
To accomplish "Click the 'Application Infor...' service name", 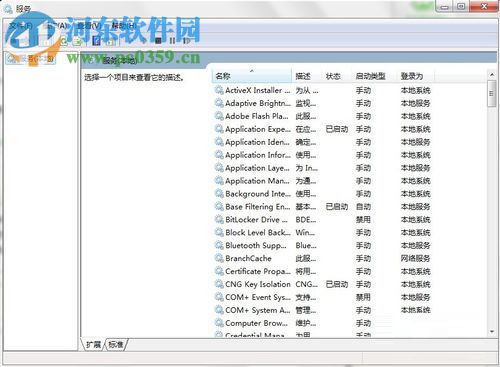I will 258,155.
